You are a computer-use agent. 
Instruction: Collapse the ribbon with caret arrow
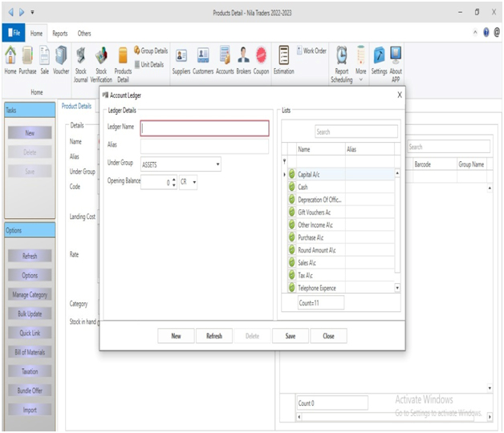pyautogui.click(x=475, y=32)
